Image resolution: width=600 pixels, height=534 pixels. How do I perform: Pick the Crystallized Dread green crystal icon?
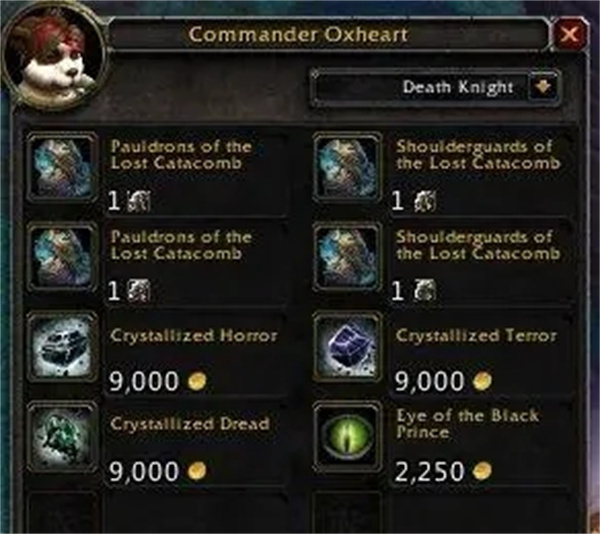tap(62, 437)
